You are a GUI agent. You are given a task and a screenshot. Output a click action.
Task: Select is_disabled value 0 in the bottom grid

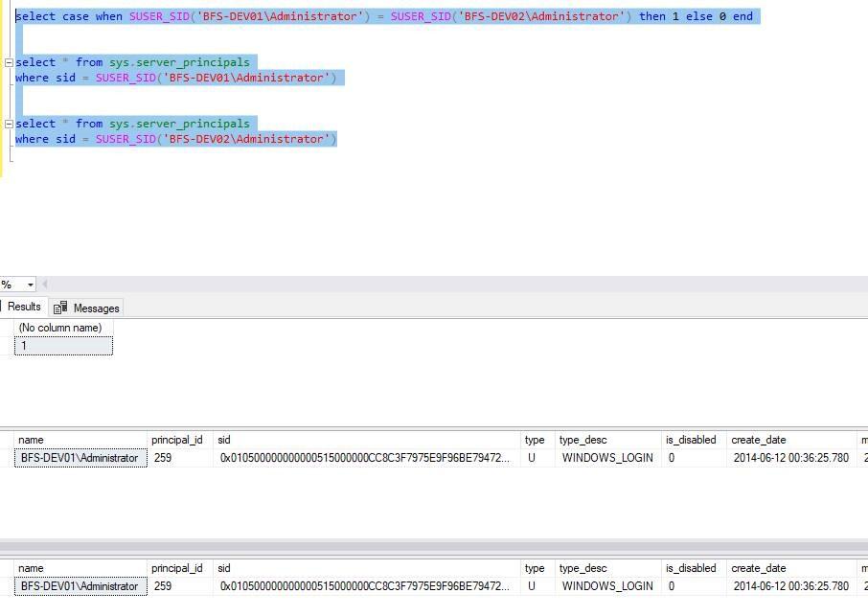(694, 586)
